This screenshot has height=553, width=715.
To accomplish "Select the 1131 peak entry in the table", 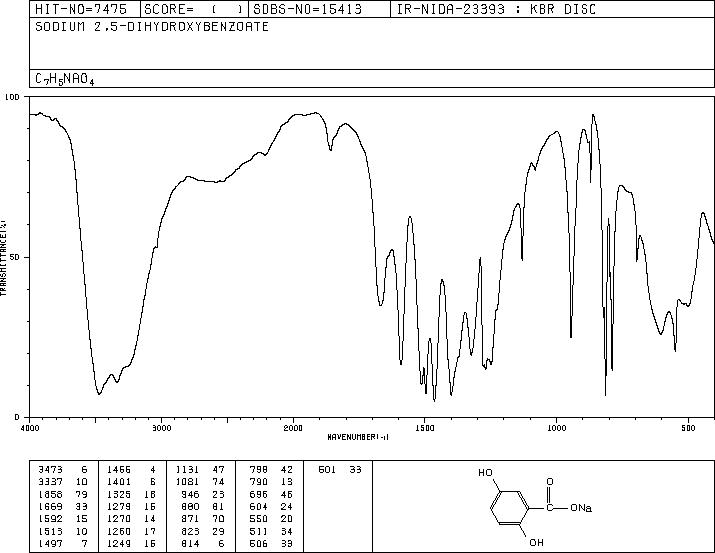I will 200,469.
